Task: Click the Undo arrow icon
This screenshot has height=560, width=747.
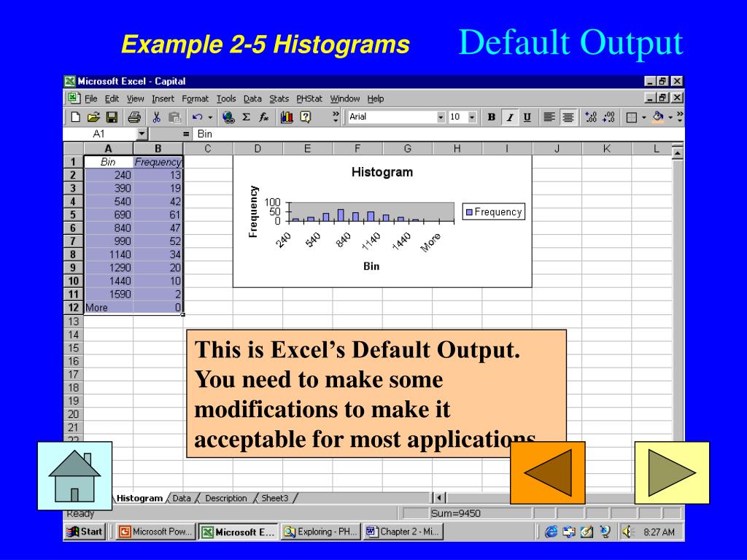Action: point(197,117)
